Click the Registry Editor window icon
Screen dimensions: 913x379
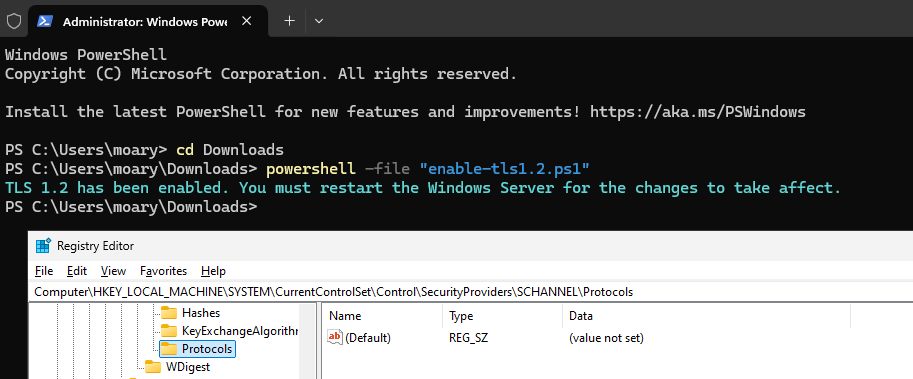(43, 246)
